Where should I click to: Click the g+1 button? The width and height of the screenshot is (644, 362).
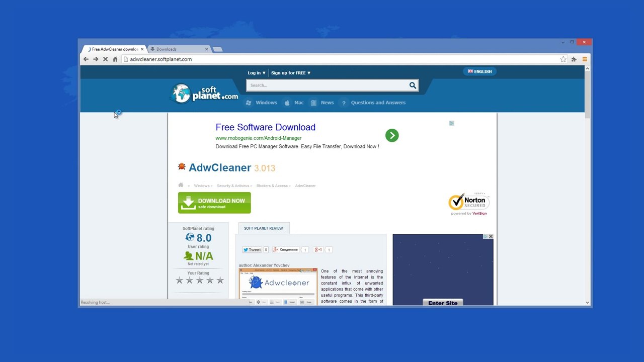(318, 250)
